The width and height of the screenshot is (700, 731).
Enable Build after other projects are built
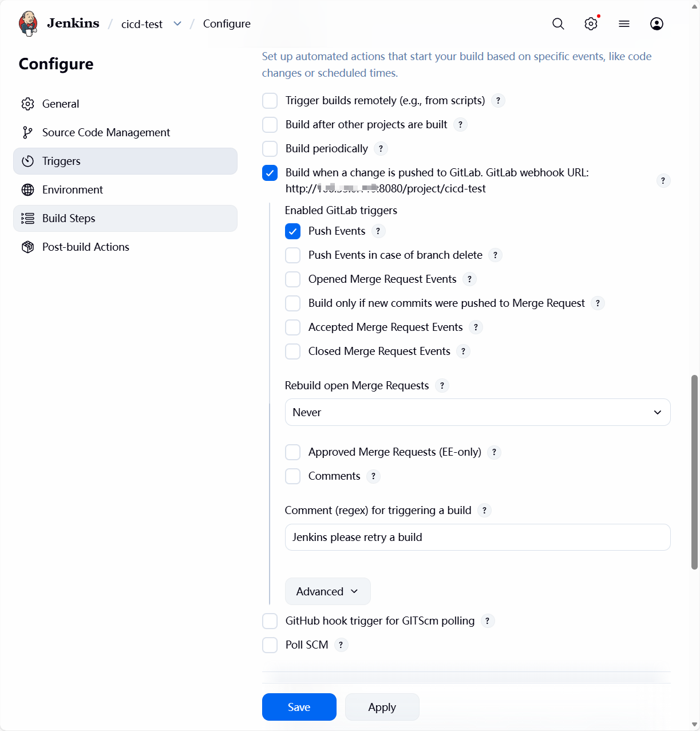270,125
